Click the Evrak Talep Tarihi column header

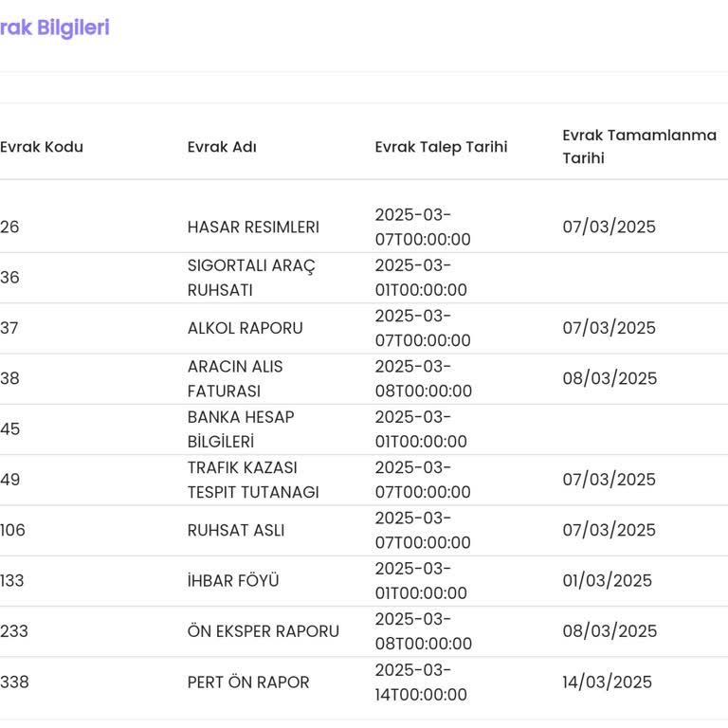(441, 147)
